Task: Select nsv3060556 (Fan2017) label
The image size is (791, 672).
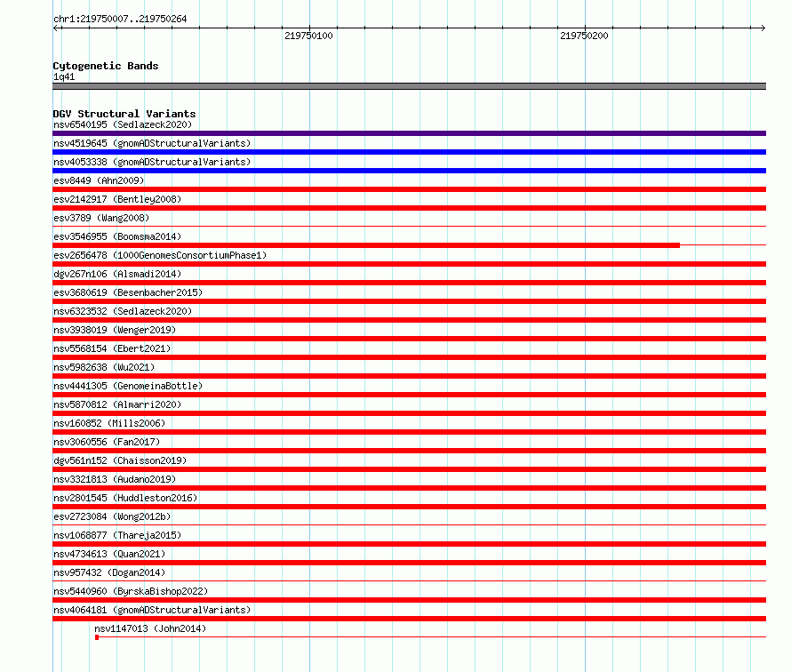Action: coord(107,442)
